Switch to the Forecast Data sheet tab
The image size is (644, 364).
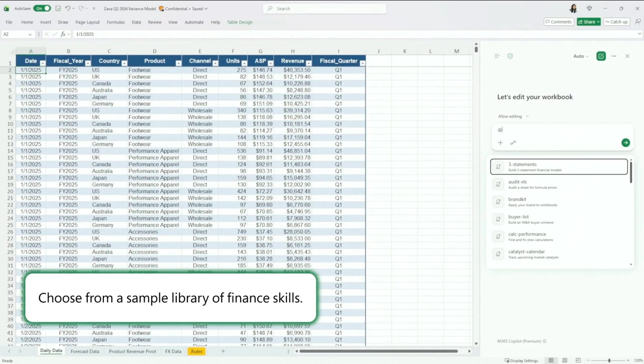pyautogui.click(x=85, y=351)
